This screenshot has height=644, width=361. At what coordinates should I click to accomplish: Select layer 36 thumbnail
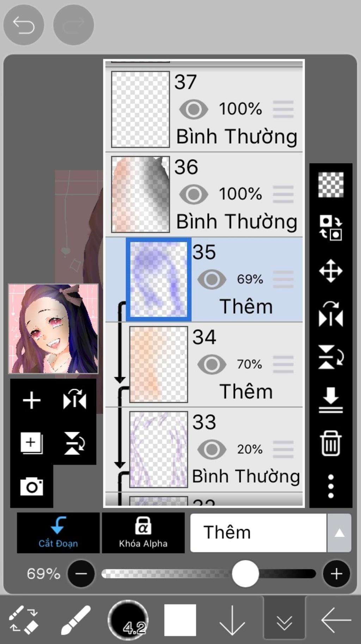pos(140,194)
